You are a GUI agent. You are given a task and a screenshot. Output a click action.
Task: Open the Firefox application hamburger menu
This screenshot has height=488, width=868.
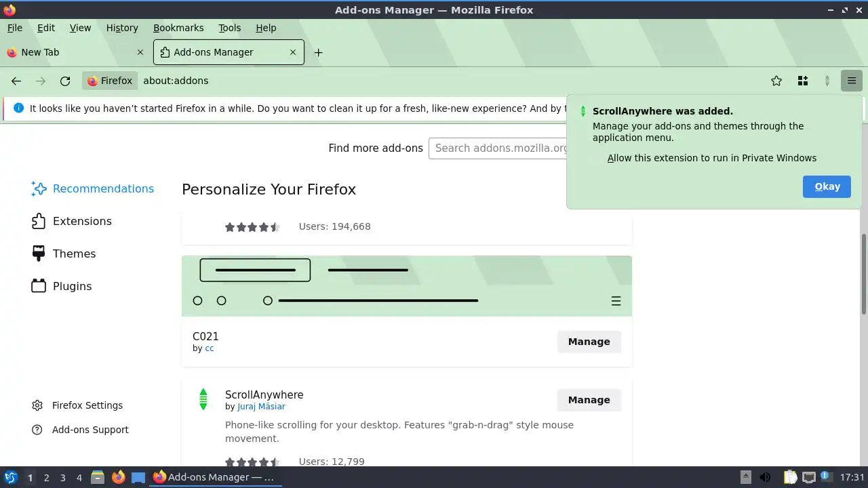tap(852, 81)
